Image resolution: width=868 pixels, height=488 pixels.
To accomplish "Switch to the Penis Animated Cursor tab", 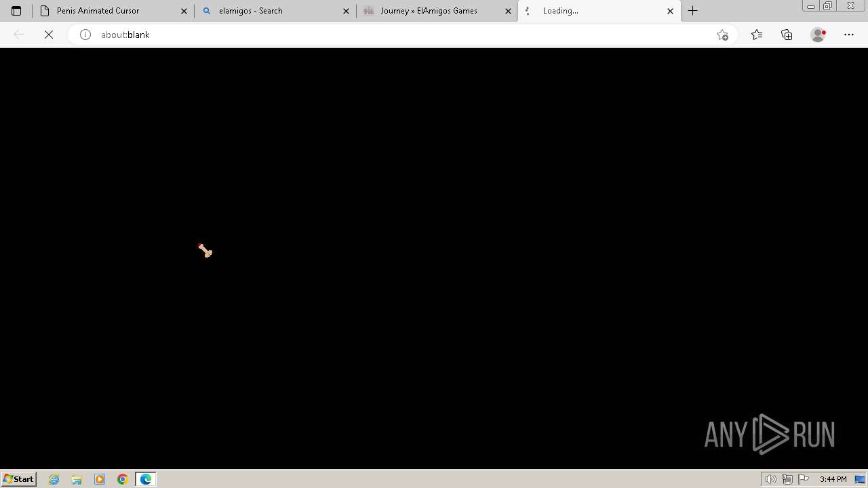I will click(x=113, y=11).
